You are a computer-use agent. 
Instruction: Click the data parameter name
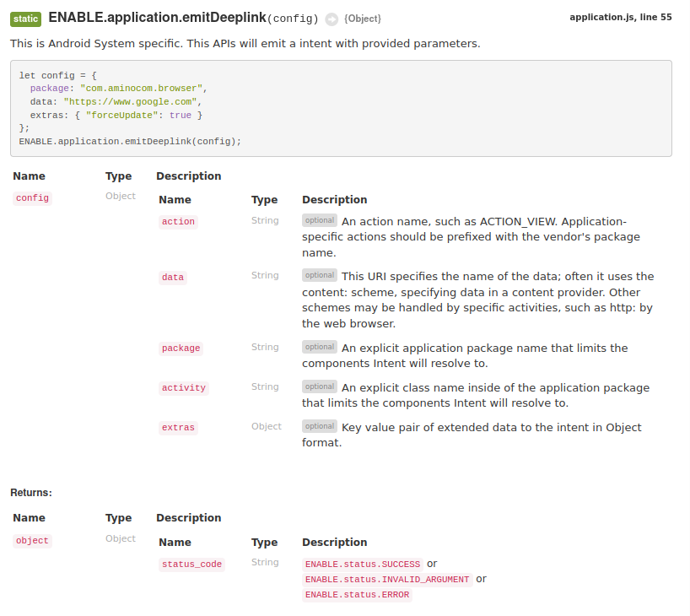pos(173,278)
